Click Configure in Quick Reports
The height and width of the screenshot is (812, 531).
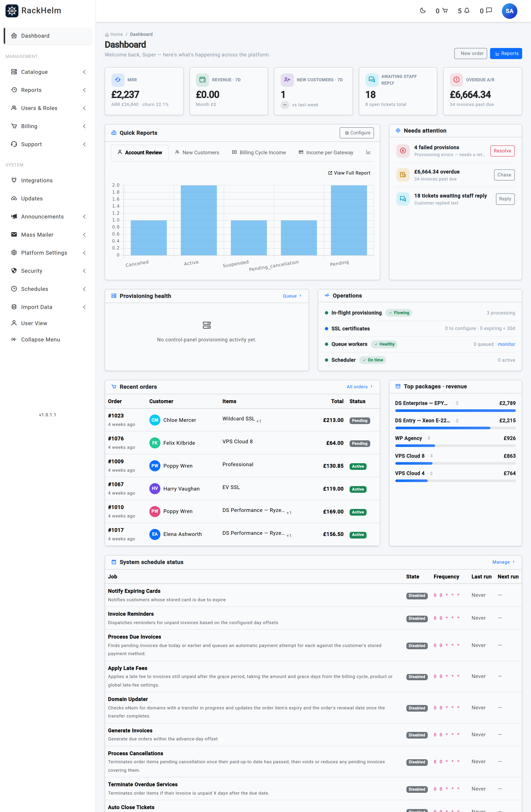tap(357, 133)
